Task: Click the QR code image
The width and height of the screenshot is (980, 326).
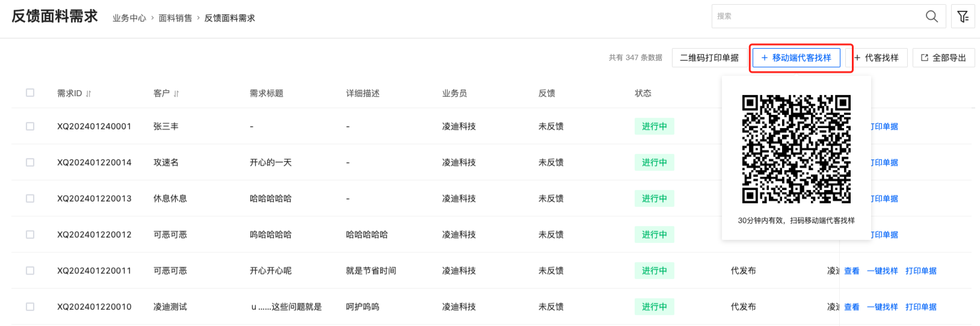Action: pos(796,149)
